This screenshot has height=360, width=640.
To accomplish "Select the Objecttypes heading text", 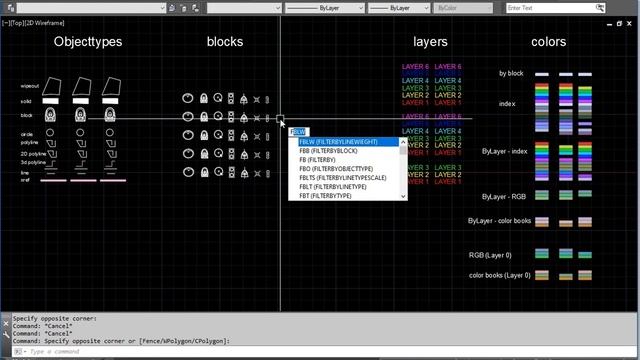I will click(88, 42).
